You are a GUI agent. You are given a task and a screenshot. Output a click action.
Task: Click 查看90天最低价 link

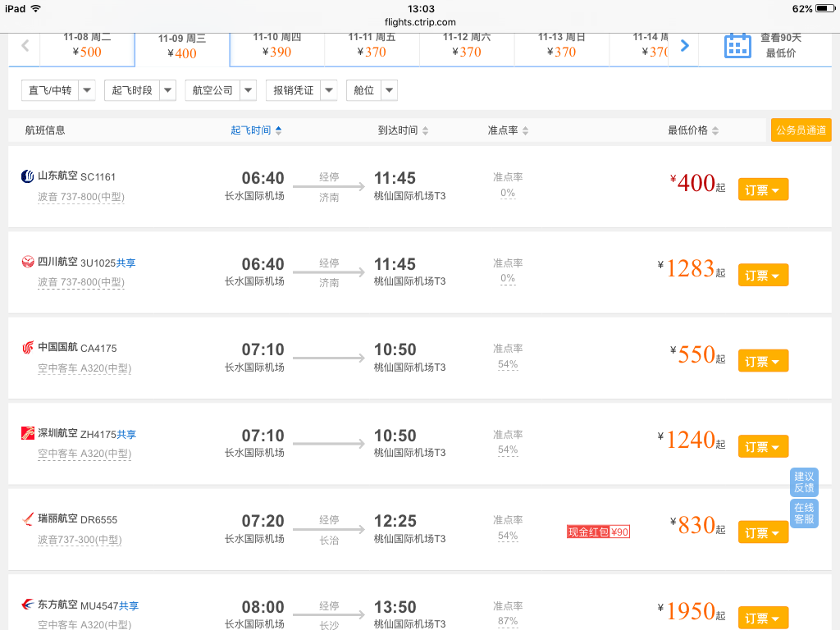tap(781, 46)
